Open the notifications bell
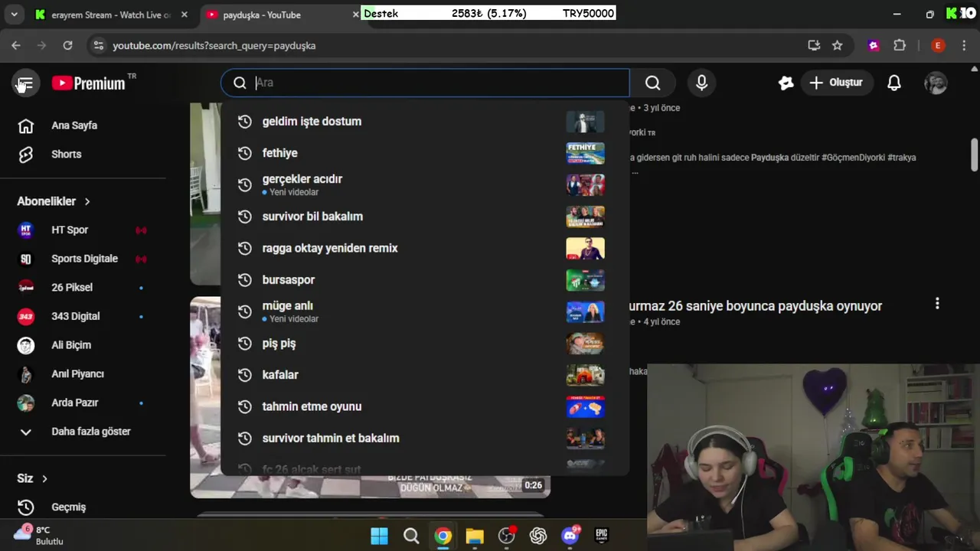This screenshot has height=551, width=980. (893, 83)
